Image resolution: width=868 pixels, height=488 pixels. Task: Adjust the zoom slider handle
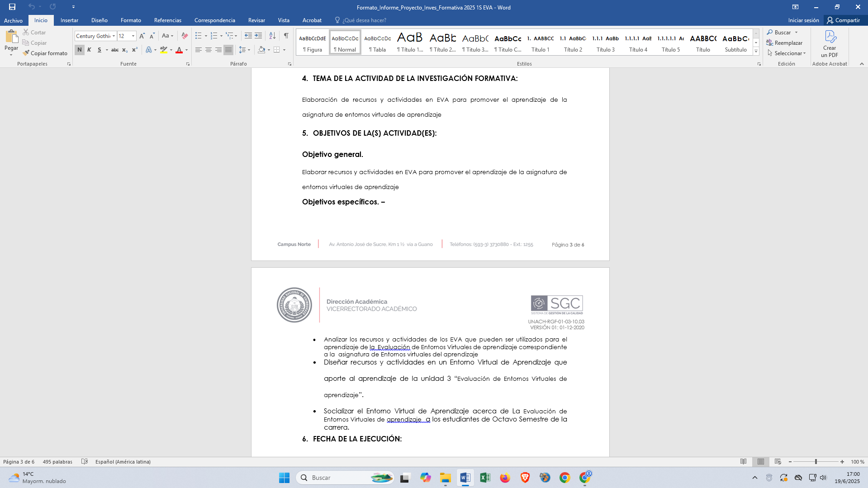[816, 462]
